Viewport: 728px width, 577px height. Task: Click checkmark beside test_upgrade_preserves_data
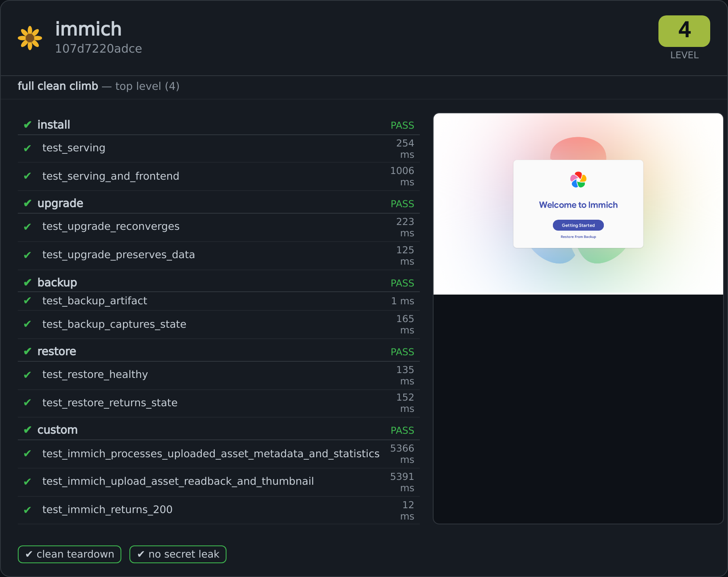click(x=28, y=255)
